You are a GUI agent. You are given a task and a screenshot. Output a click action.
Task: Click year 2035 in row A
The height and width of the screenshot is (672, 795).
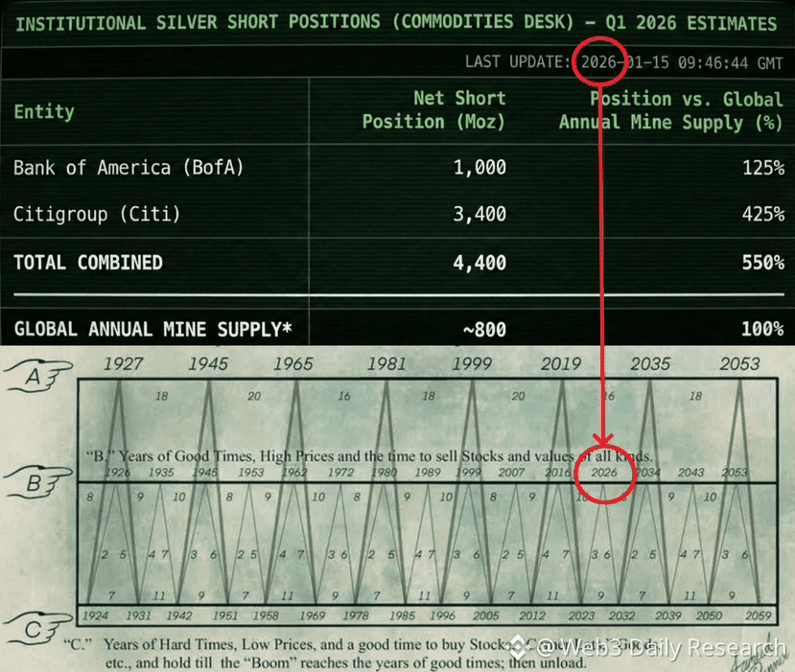point(650,364)
